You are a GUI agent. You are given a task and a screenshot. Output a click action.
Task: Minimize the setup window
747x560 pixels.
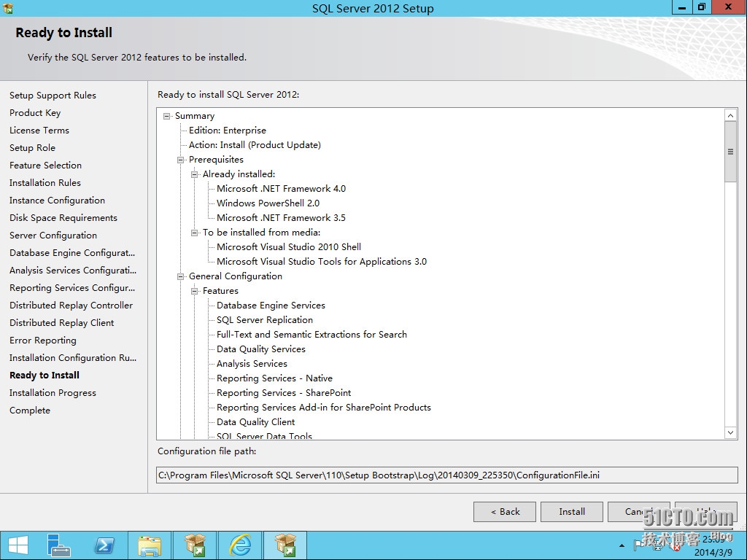682,7
